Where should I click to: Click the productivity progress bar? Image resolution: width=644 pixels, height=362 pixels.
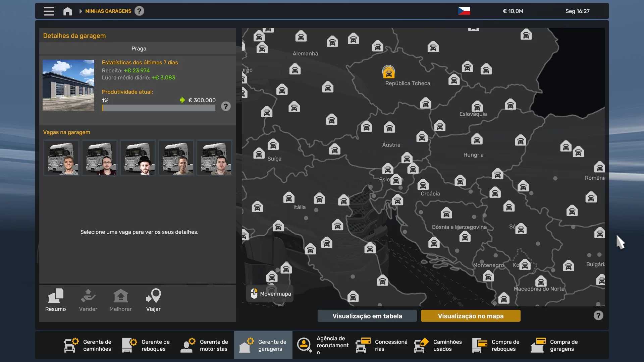[158, 108]
